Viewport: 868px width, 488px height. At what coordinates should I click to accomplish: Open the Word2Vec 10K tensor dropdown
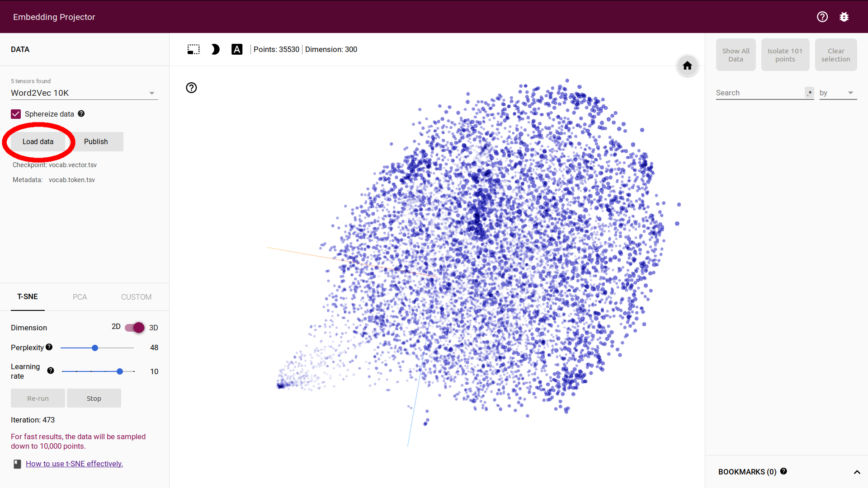84,93
